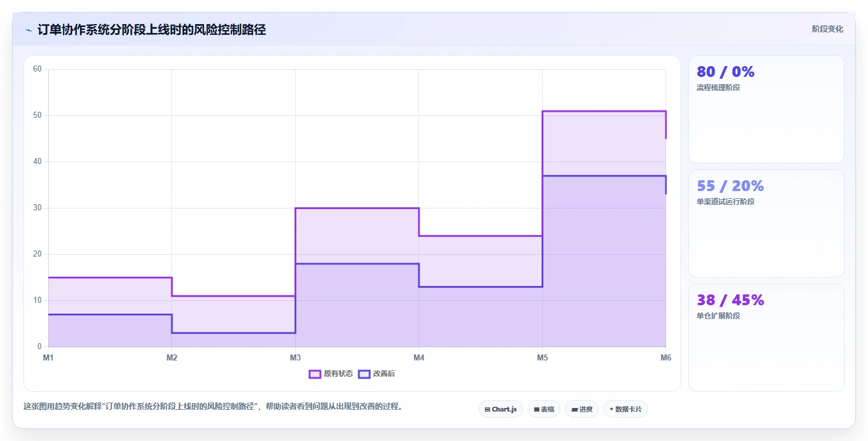This screenshot has width=868, height=441.
Task: Toggle the 改善后 legend swatch
Action: click(x=364, y=374)
